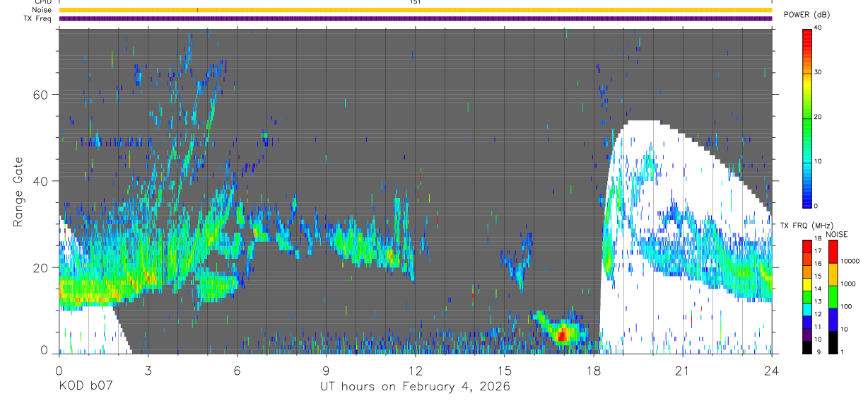This screenshot has width=868, height=401.
Task: Select the "TX Freq" row label at top left
Action: pyautogui.click(x=38, y=18)
